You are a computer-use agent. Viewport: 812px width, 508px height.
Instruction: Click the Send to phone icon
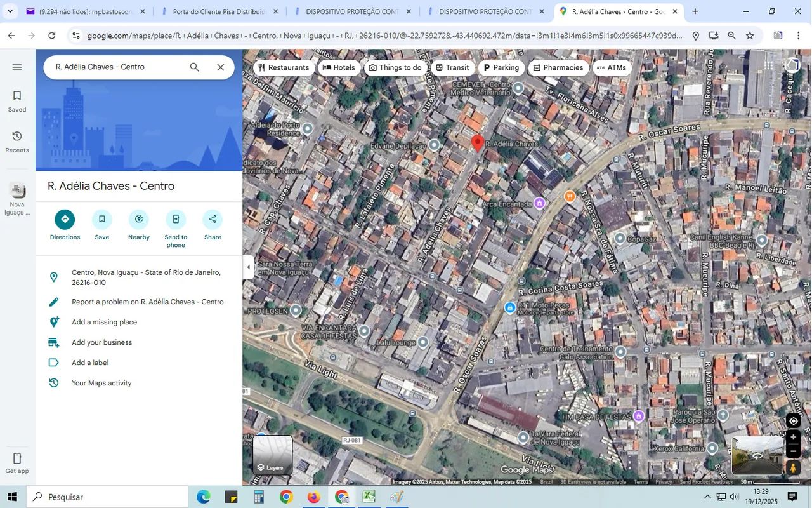176,220
